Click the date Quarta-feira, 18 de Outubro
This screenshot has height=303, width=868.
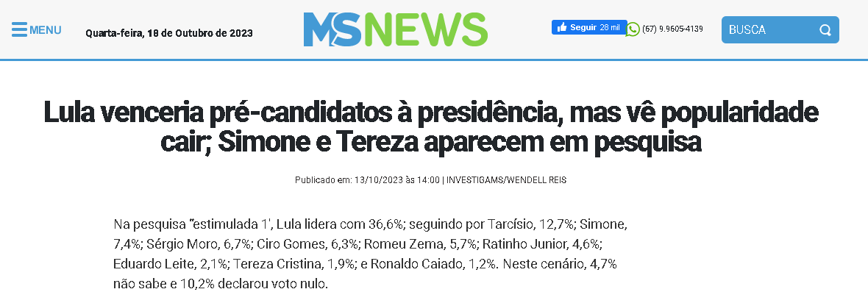(x=169, y=33)
